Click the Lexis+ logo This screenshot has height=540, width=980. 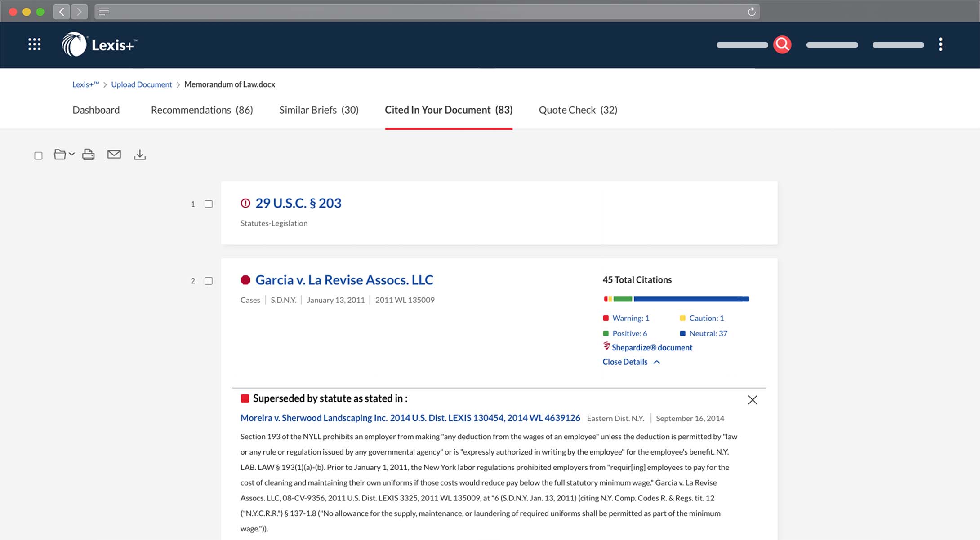point(99,44)
